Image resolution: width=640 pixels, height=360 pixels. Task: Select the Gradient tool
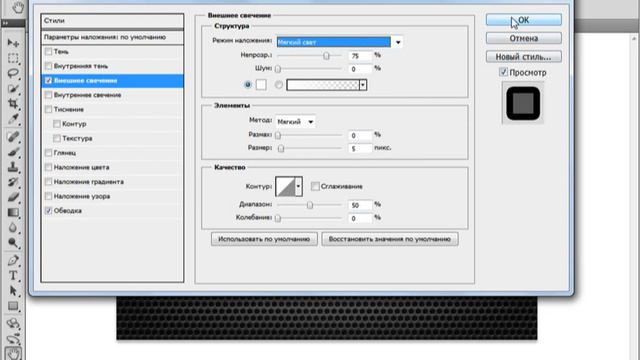[x=13, y=212]
